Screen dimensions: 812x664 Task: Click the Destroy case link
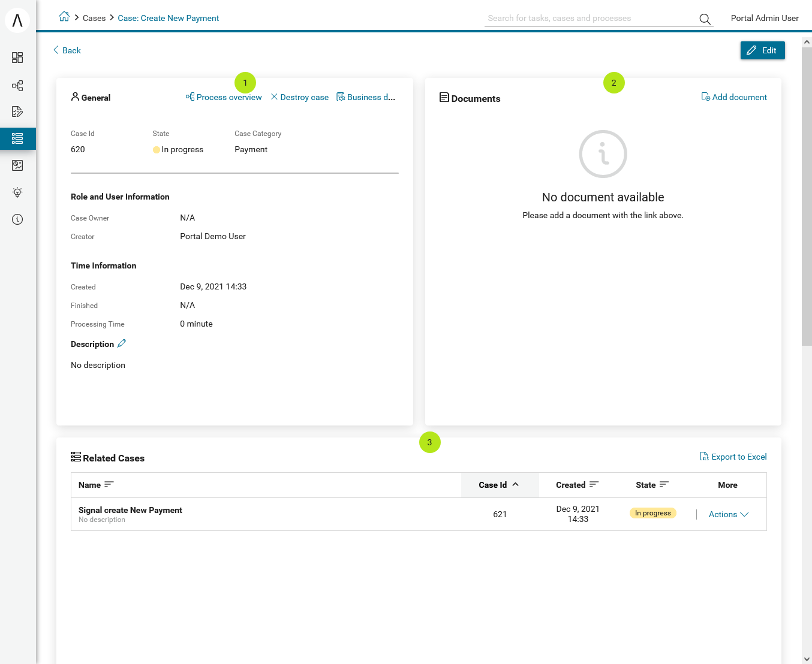tap(299, 97)
